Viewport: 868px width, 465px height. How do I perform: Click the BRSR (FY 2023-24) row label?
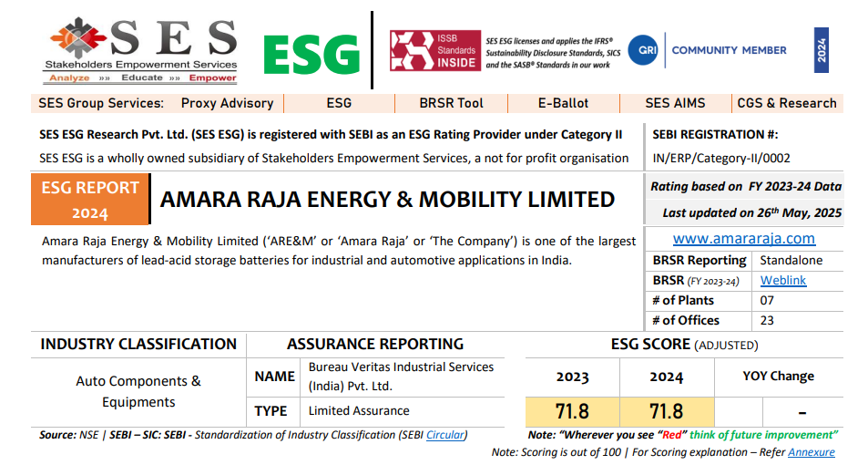click(x=696, y=281)
